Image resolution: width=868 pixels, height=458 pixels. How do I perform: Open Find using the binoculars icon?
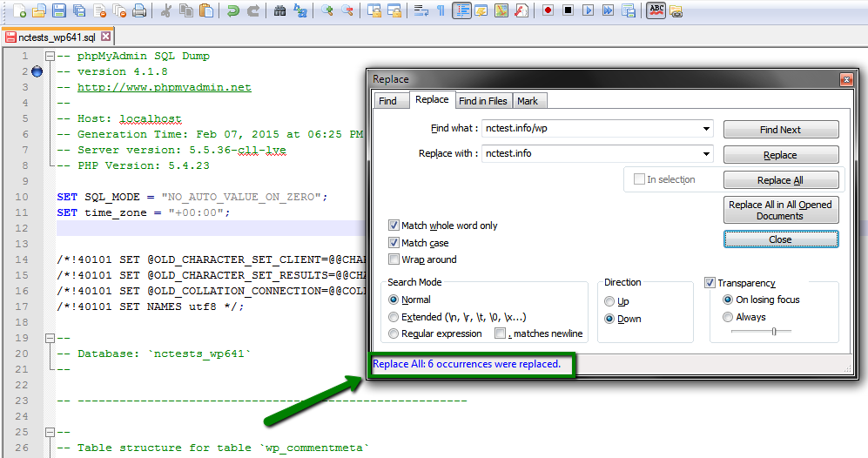click(279, 10)
